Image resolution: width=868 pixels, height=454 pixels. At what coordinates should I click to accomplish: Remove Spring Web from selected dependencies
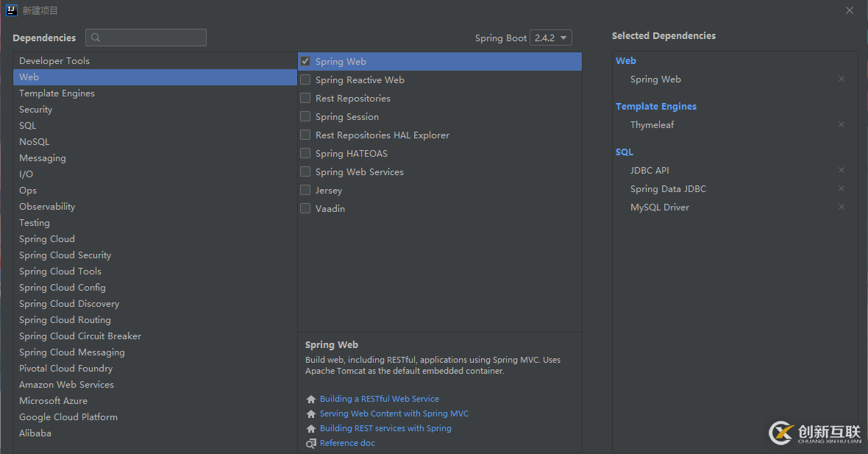click(842, 79)
